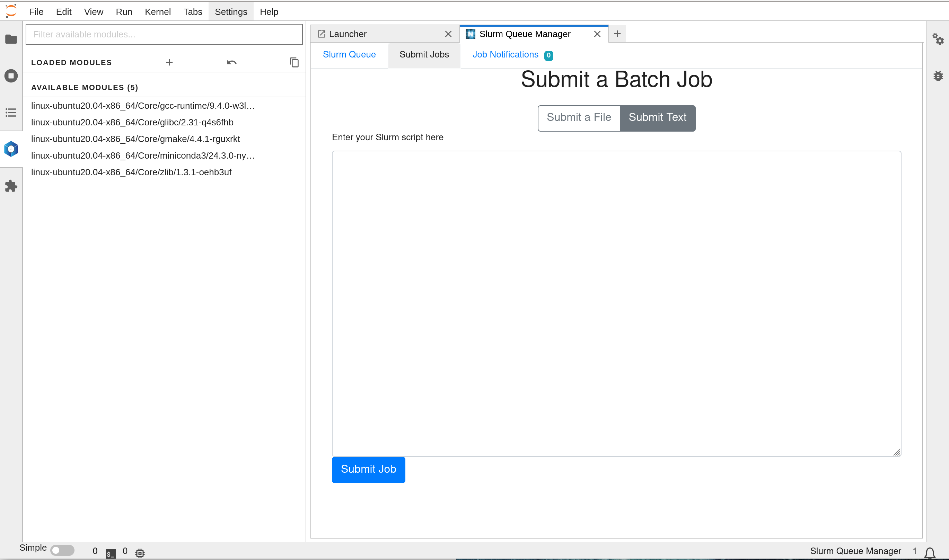Click the copy modules icon button
Viewport: 949px width, 560px height.
tap(294, 62)
